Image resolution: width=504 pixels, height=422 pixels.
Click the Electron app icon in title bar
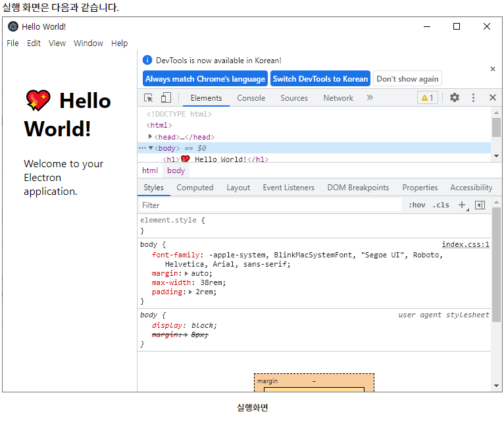coord(13,26)
